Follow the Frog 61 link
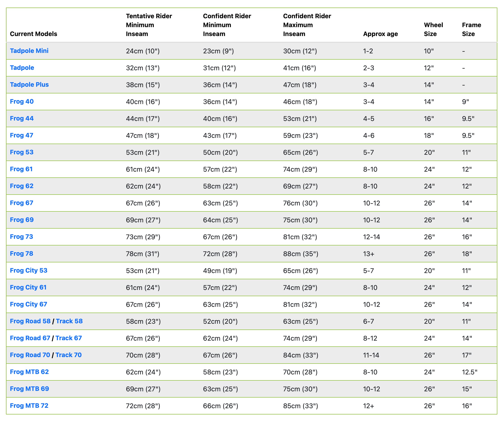This screenshot has width=504, height=422. (21, 169)
